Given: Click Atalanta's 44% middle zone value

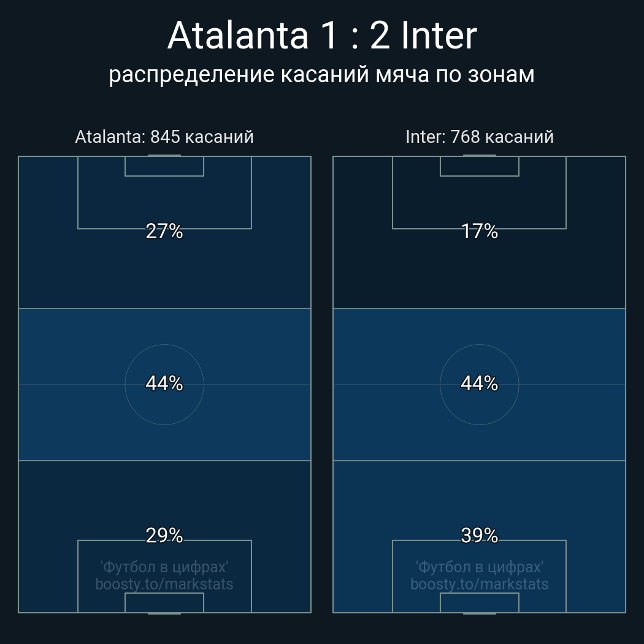Looking at the screenshot, I should [x=164, y=383].
